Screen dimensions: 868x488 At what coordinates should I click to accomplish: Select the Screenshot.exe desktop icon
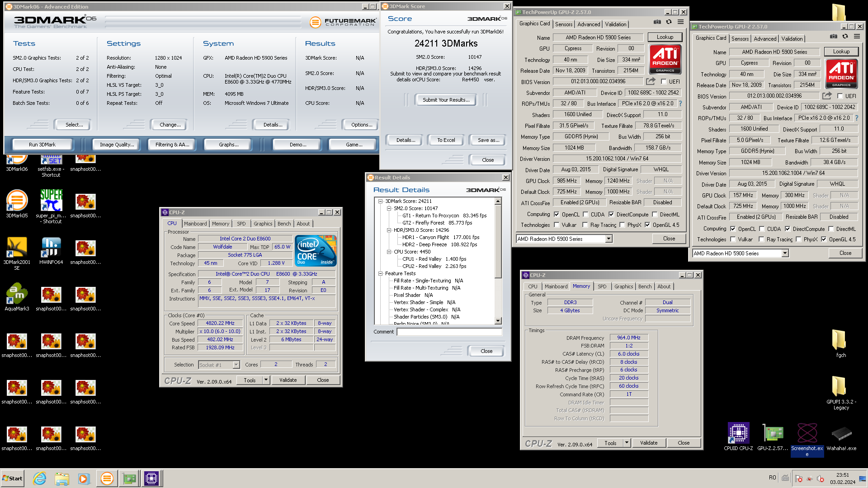[807, 440]
